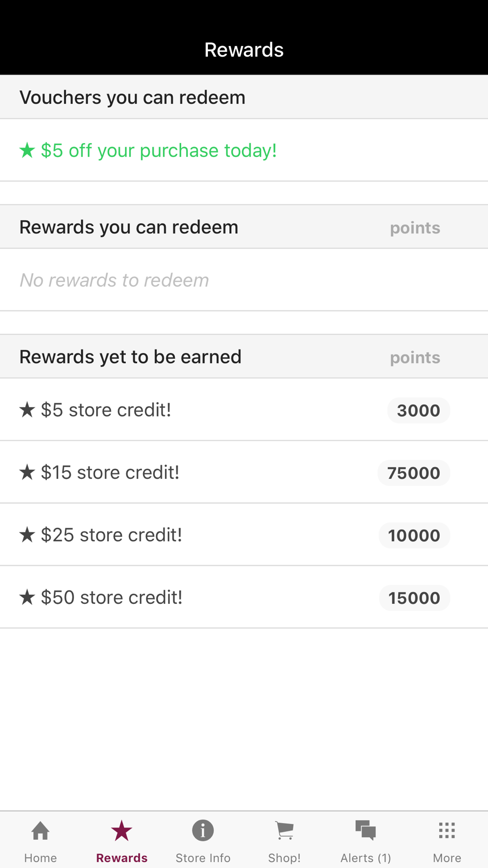Switch to the Store Info tab label
The width and height of the screenshot is (488, 868).
click(x=203, y=858)
